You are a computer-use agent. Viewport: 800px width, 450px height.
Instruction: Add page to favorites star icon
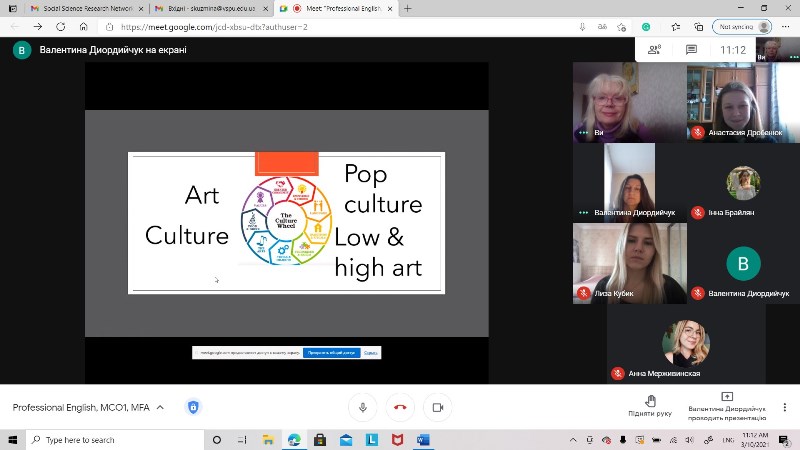click(621, 27)
